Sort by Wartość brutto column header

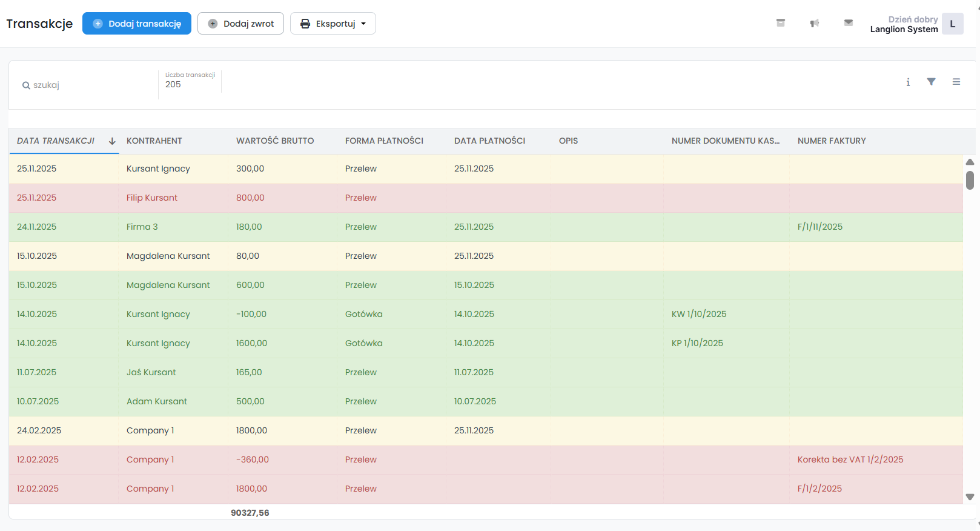click(275, 141)
